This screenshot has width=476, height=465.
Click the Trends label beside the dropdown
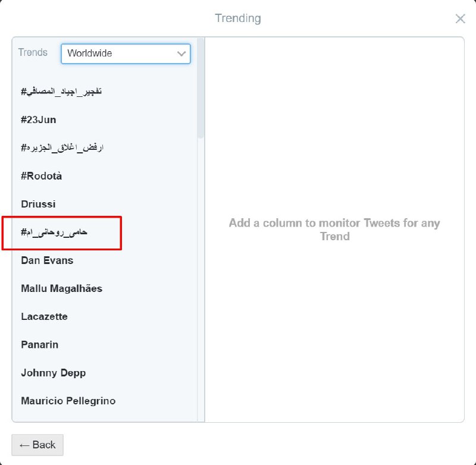(33, 52)
